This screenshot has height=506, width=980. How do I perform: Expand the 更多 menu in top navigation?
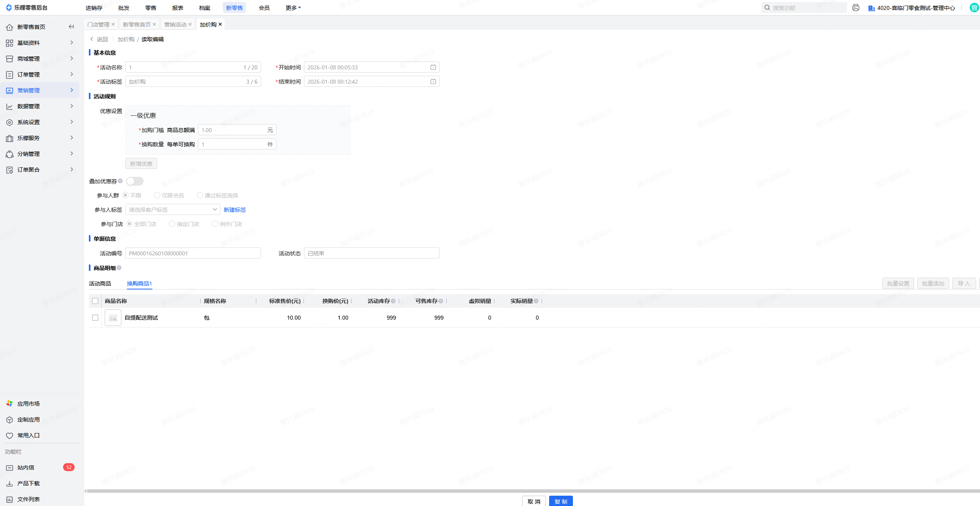pos(293,8)
